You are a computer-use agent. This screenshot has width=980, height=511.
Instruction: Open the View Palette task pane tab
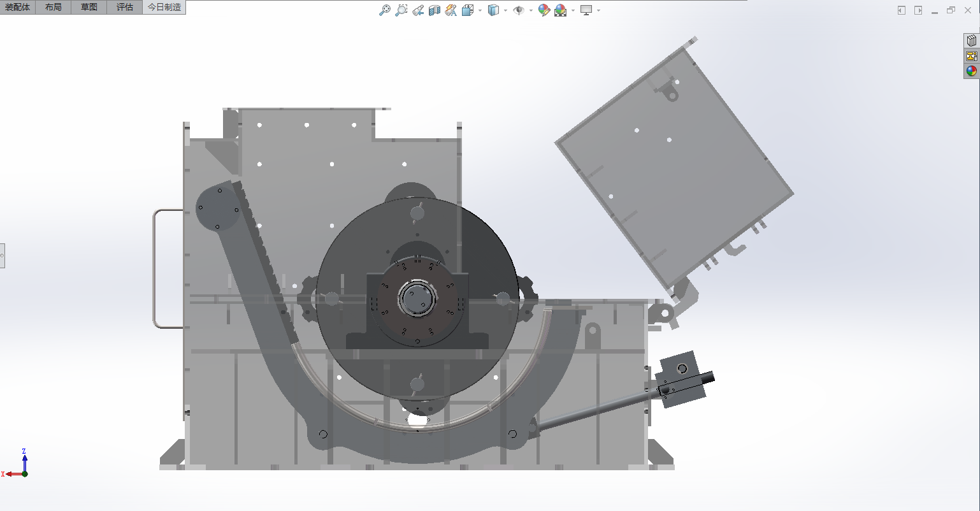point(972,56)
